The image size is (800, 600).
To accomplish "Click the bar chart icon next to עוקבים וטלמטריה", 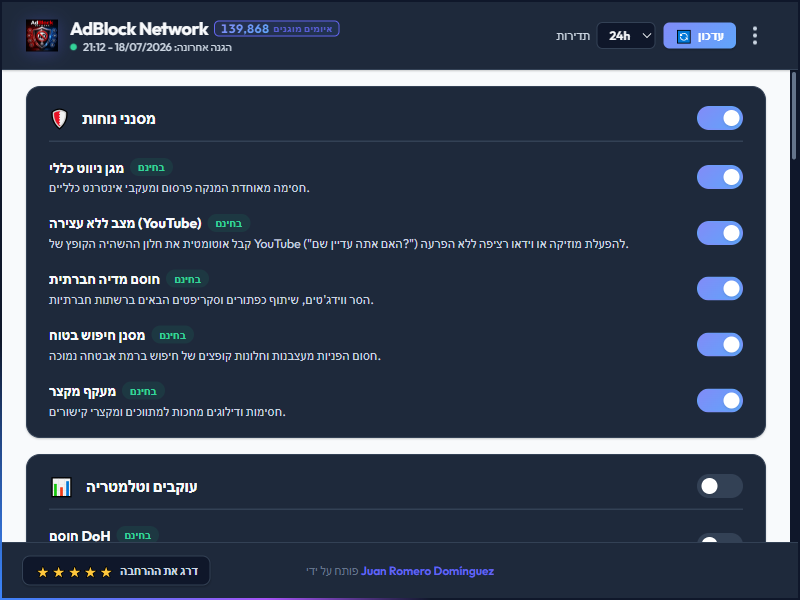I will tap(61, 487).
